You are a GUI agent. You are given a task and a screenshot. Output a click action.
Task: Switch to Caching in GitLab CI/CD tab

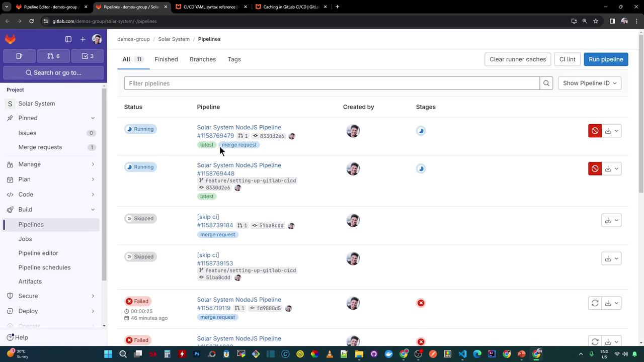[290, 7]
